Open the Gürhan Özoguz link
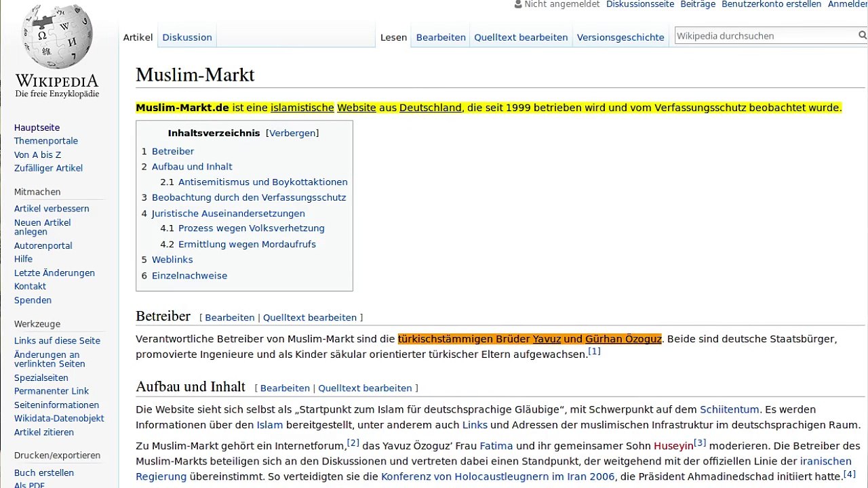This screenshot has width=868, height=488. [x=623, y=339]
